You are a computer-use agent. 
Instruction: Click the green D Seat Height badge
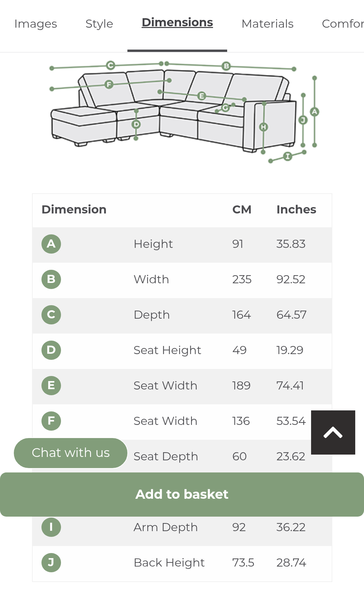[51, 350]
